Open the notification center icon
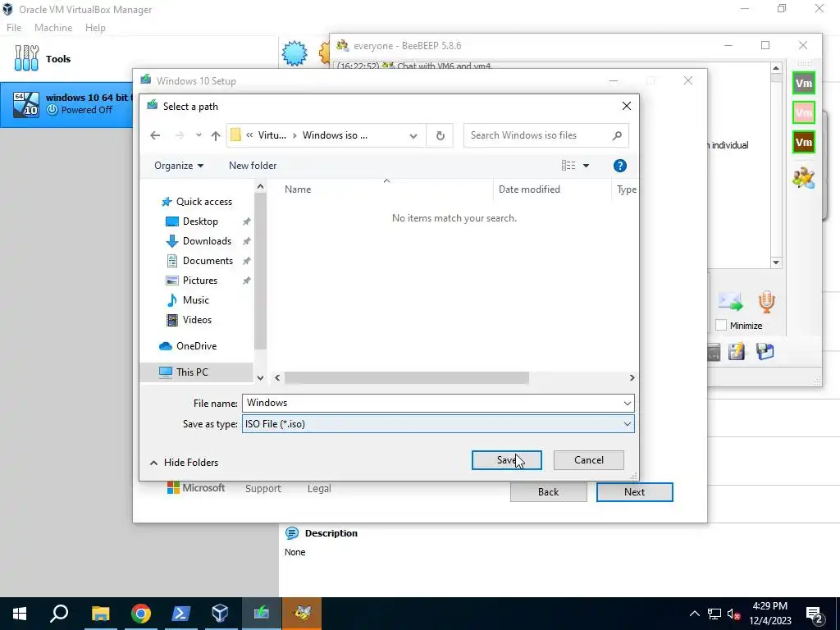This screenshot has height=630, width=840. [x=815, y=614]
